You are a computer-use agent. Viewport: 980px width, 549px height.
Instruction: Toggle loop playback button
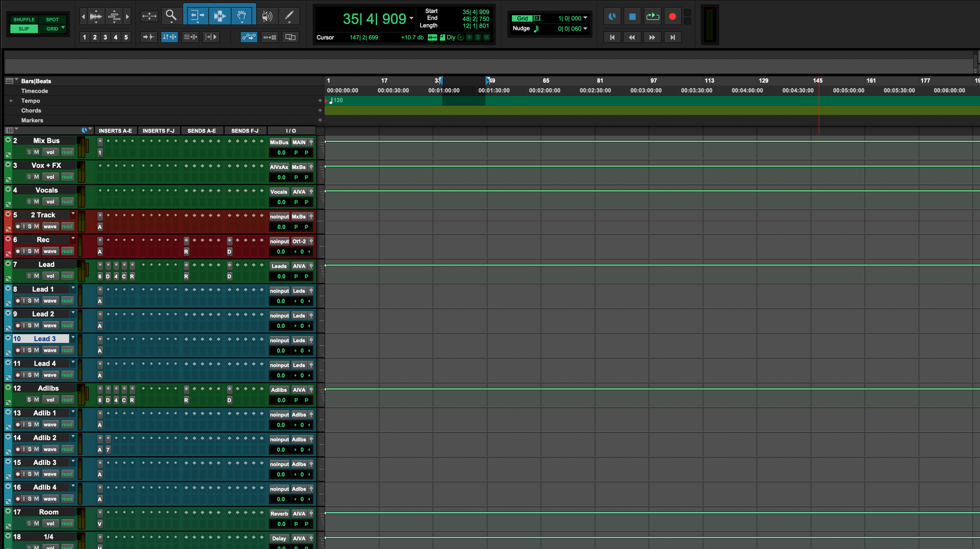pos(652,17)
